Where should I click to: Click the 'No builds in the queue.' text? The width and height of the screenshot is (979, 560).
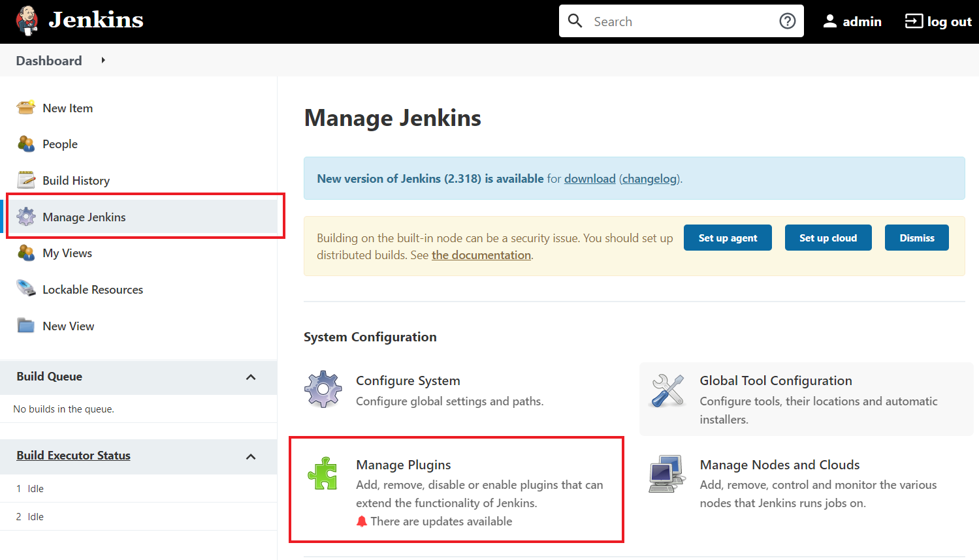click(64, 409)
